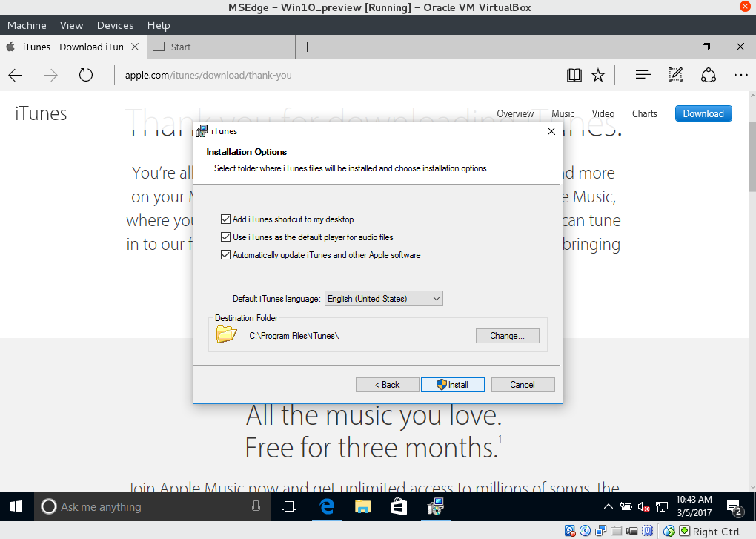
Task: Open the Edge Hub lines icon
Action: 643,75
